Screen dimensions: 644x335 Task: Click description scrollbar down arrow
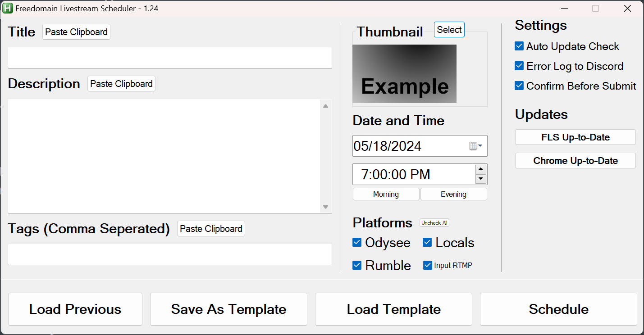coord(325,207)
